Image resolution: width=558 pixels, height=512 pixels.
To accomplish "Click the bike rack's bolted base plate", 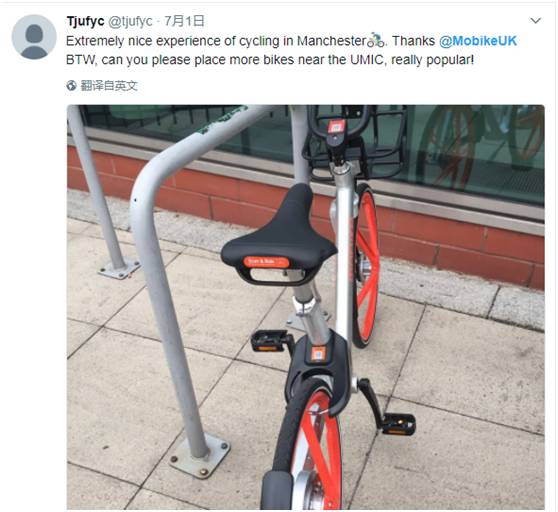I will pyautogui.click(x=200, y=456).
